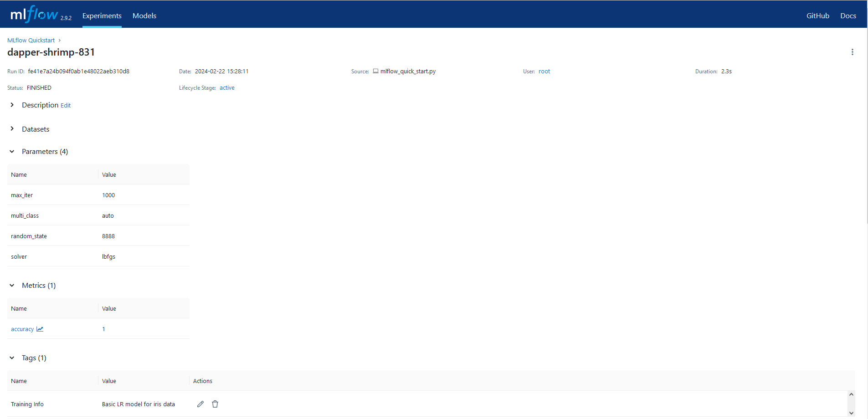Select the multi_class value auto
Screen dimensions: 868x419
point(108,215)
